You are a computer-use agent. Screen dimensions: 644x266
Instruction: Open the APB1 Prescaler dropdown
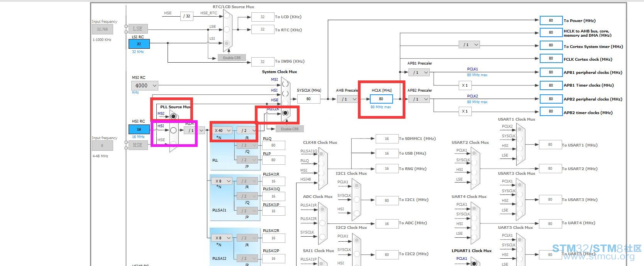click(419, 72)
